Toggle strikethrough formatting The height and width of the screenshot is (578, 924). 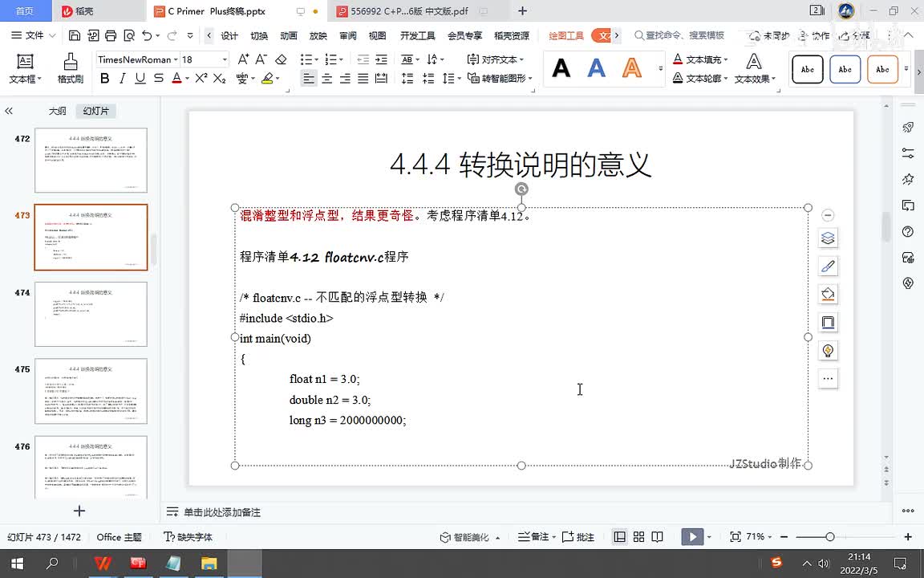tap(159, 78)
